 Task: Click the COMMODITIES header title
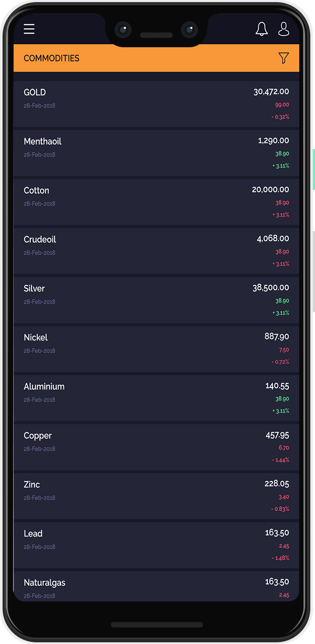pyautogui.click(x=52, y=58)
